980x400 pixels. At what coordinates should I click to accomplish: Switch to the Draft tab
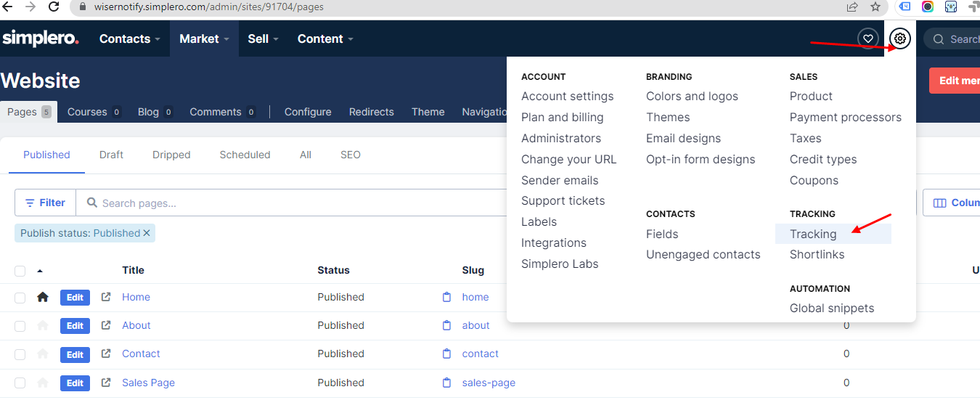coord(111,155)
